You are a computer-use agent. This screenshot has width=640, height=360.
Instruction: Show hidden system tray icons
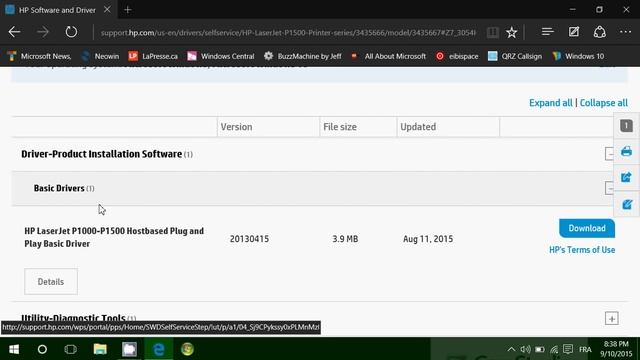tap(511, 349)
